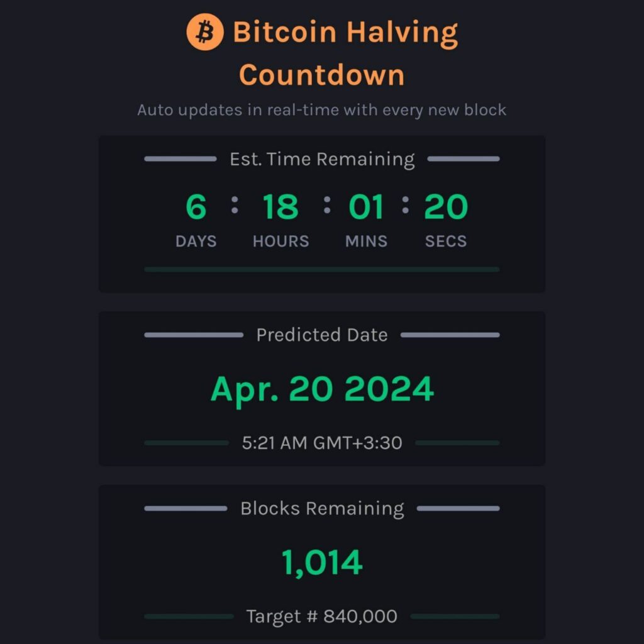Screen dimensions: 644x644
Task: Click the 20 seconds counter value
Action: 446,206
